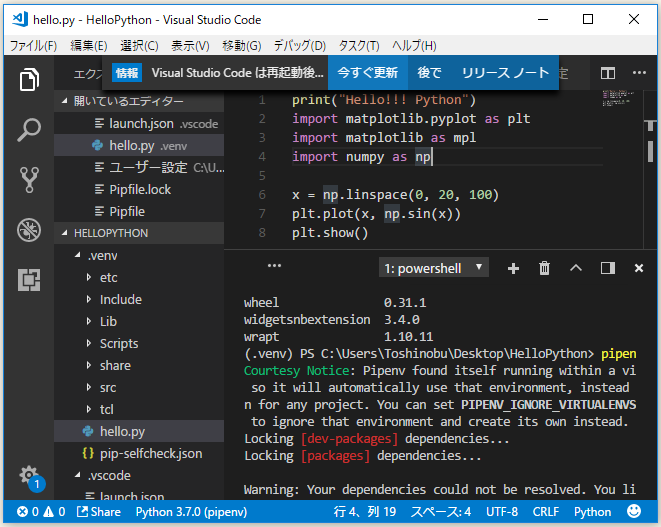Click line number 6 in the gutter
Viewport: 661px width, 527px height.
coord(262,195)
